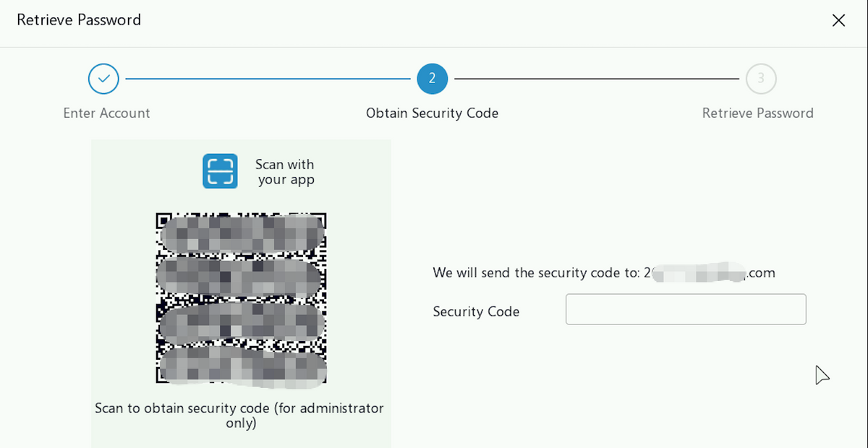Click the Security Code label
The height and width of the screenshot is (448, 868).
tap(476, 311)
